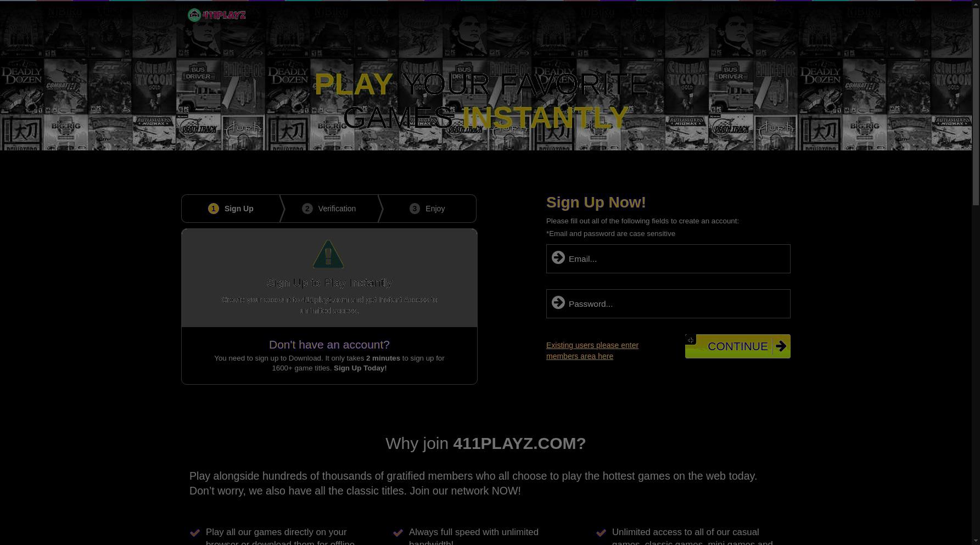This screenshot has width=980, height=545.
Task: Open 'Existing users' members area link
Action: (x=592, y=351)
